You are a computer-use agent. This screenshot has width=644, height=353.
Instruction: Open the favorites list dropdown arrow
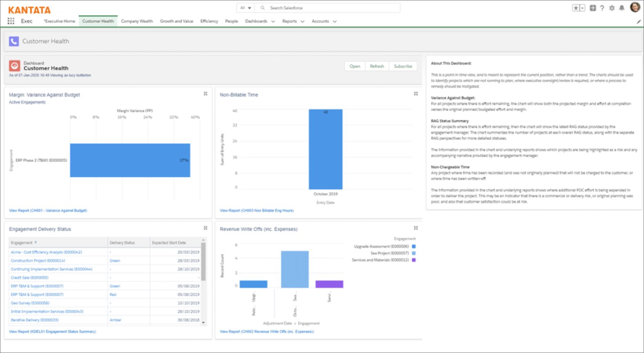(x=582, y=8)
